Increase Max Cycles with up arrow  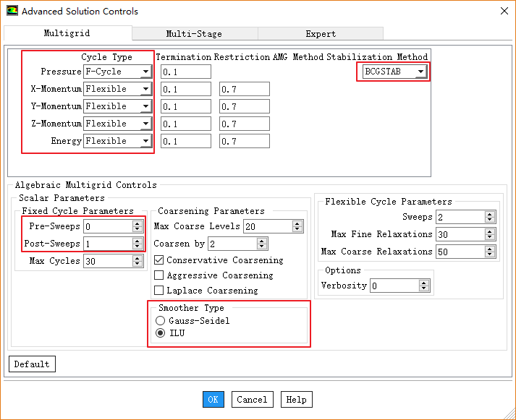click(x=138, y=258)
